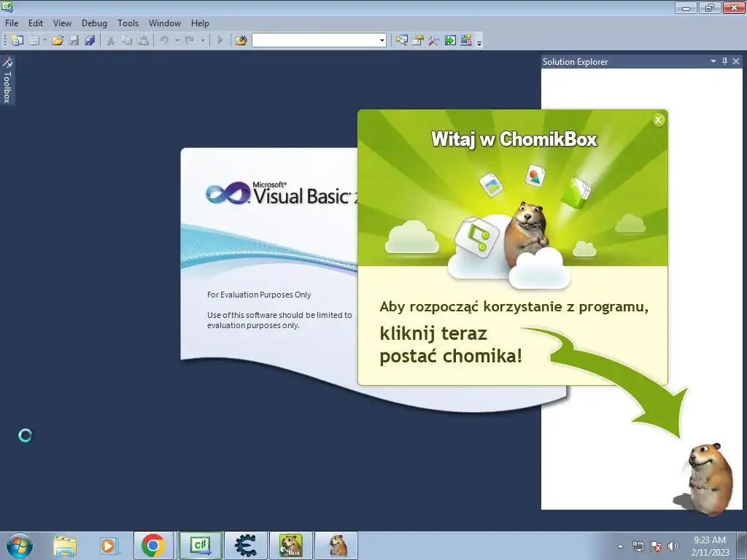Close the Witaj w ChomikBox popup
This screenshot has height=560, width=747.
659,120
